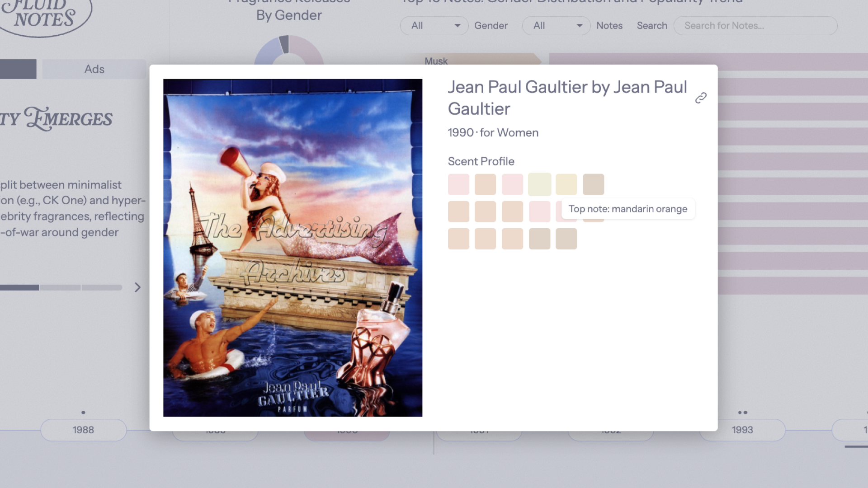Select the first pink swatch in the top row
Viewport: 868px width, 488px height.
tap(458, 184)
